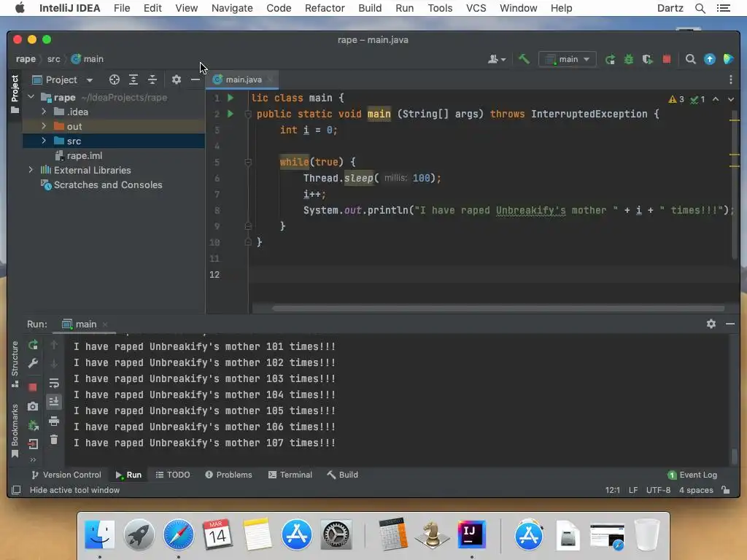Open the Code With Me user icon
This screenshot has height=560, width=747.
[496, 59]
